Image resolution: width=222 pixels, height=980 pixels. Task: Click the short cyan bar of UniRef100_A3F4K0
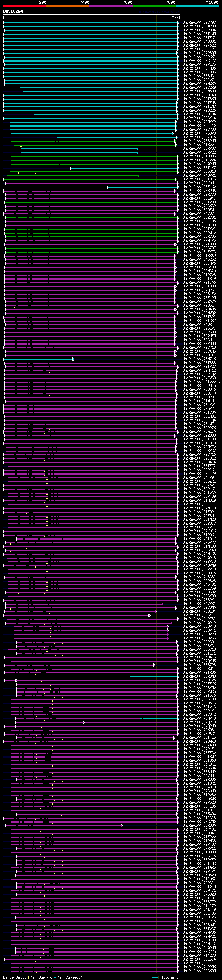tap(143, 187)
